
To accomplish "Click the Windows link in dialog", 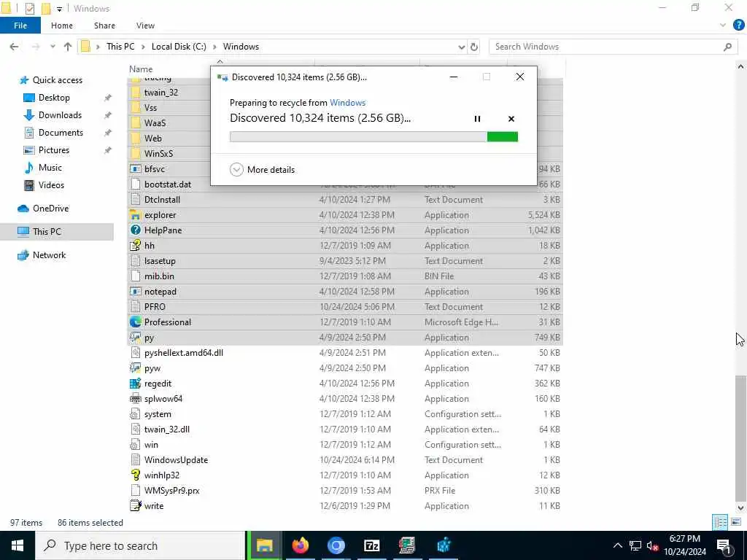I will [347, 102].
